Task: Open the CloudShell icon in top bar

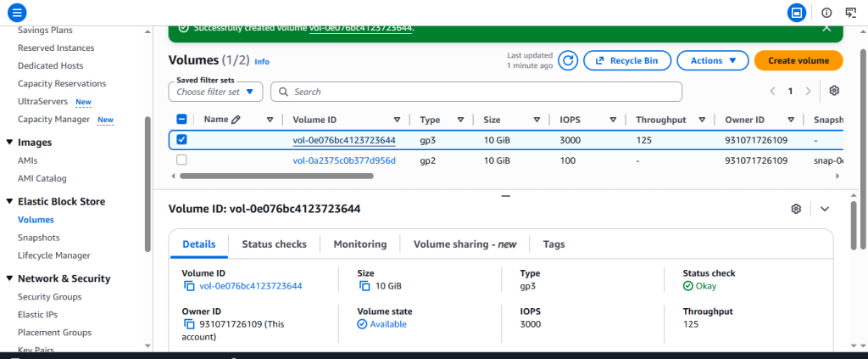Action: [851, 12]
